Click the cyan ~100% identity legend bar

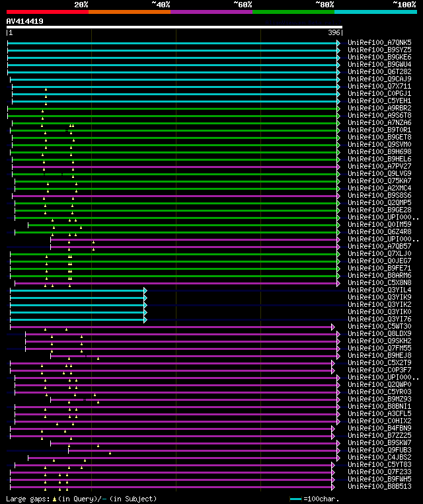click(375, 12)
